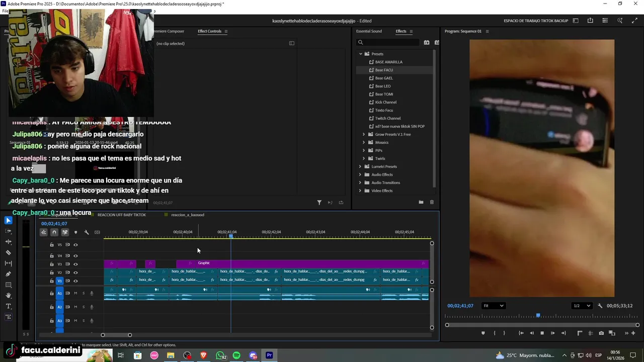Screen dimensions: 644x362
Task: Toggle captions track CC button
Action: pos(97,232)
